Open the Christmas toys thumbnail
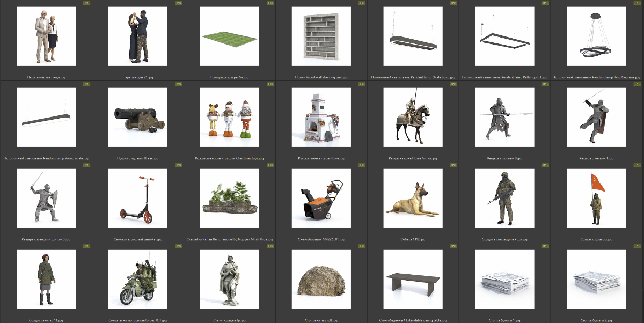This screenshot has width=644, height=323. [230, 118]
